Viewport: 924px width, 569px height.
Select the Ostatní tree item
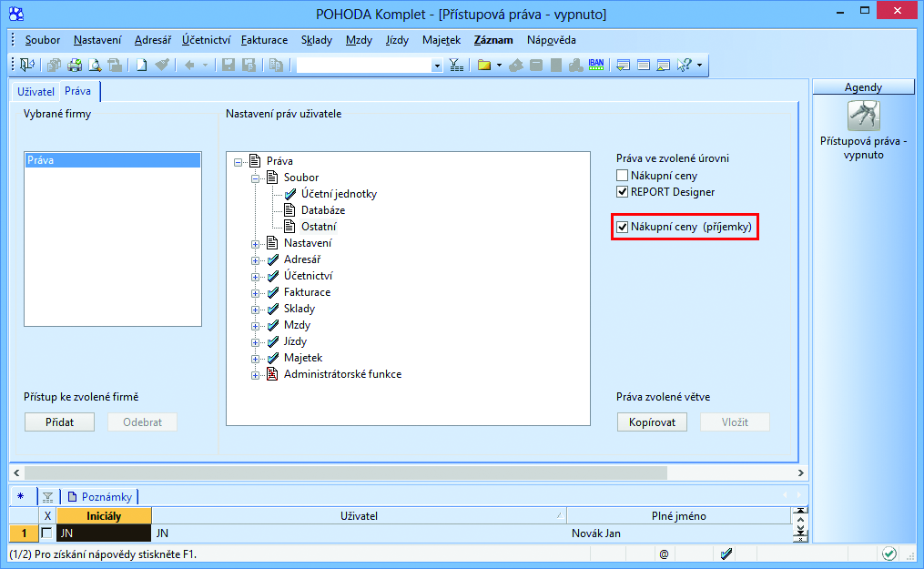coord(319,227)
